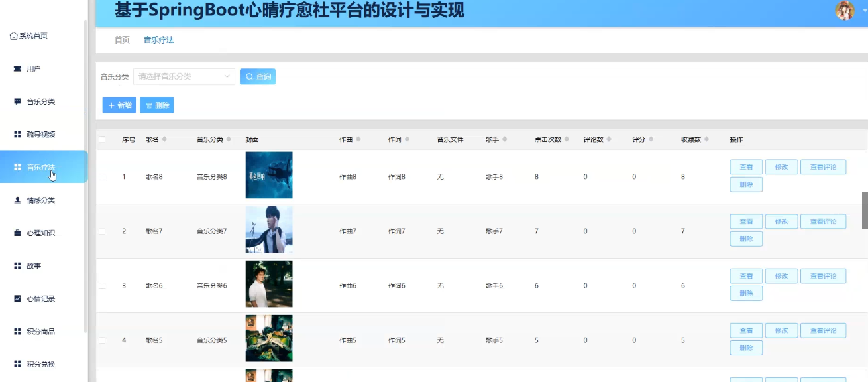Click the 心情记录 chart icon
This screenshot has width=868, height=382.
click(x=18, y=298)
